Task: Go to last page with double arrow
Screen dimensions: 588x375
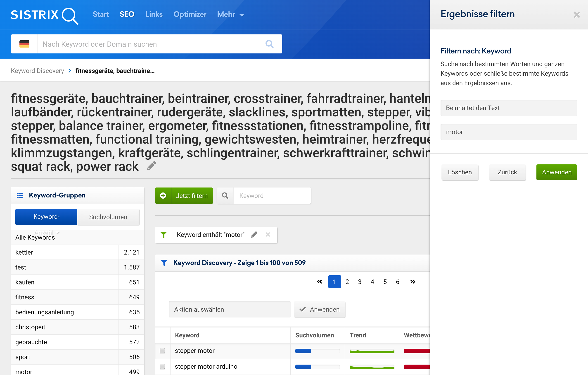Action: point(413,282)
